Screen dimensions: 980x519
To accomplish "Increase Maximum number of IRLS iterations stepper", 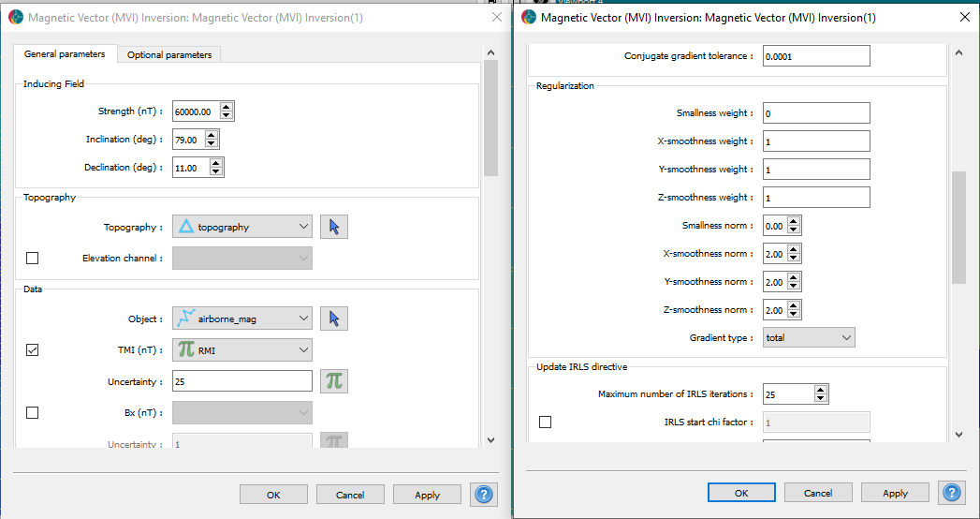I will 821,391.
